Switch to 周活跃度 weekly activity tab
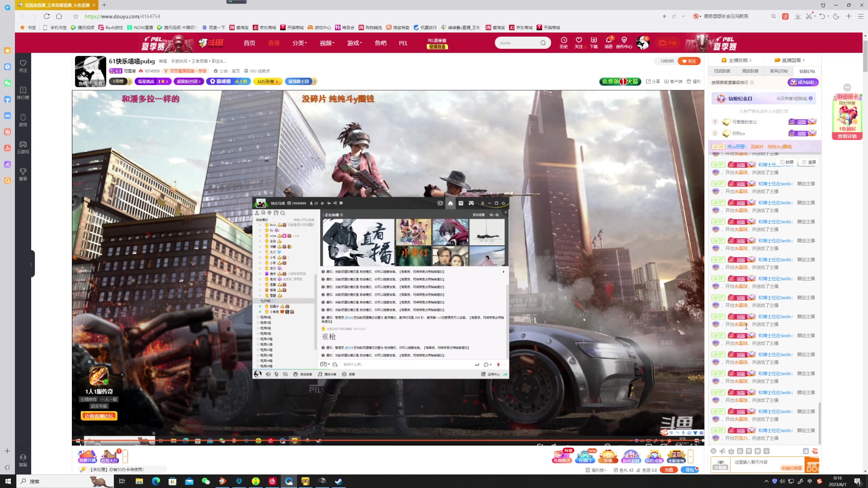Screen dimensions: 868x488 pyautogui.click(x=750, y=71)
